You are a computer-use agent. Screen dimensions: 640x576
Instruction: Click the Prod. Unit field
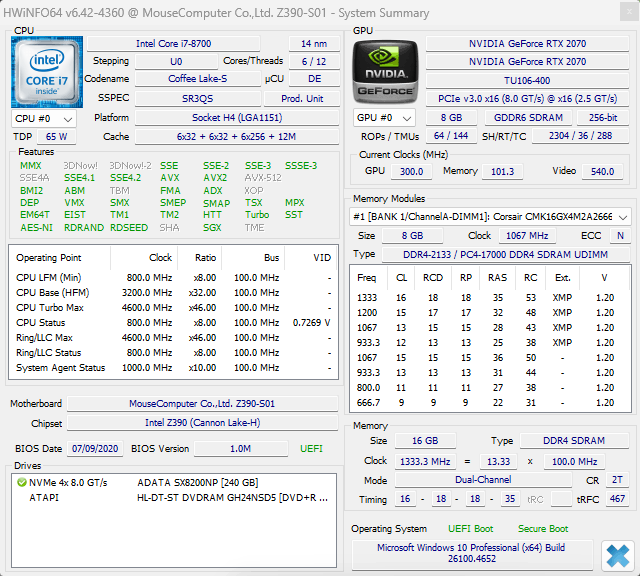click(302, 99)
